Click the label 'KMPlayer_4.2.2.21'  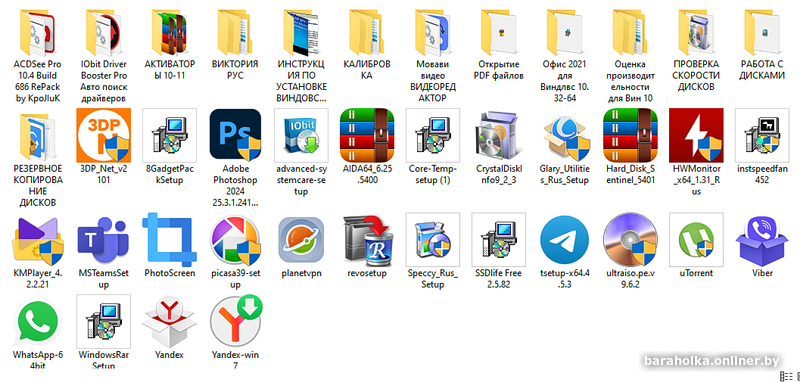tap(38, 278)
